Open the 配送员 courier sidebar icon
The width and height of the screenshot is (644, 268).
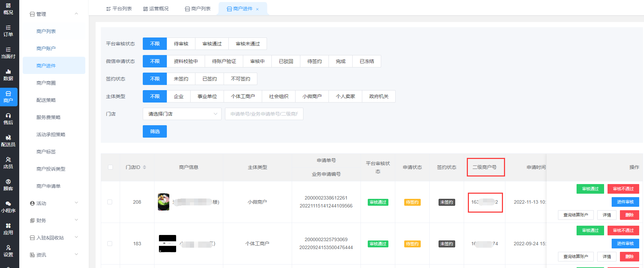pyautogui.click(x=8, y=141)
